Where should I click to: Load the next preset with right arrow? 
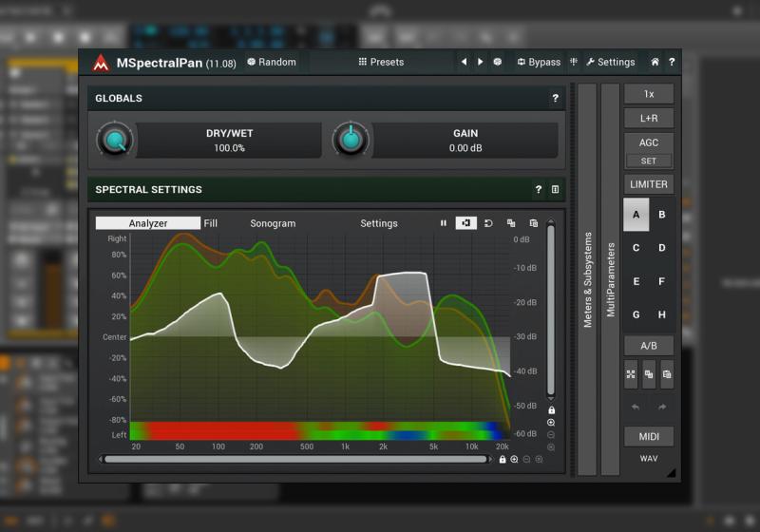click(481, 63)
